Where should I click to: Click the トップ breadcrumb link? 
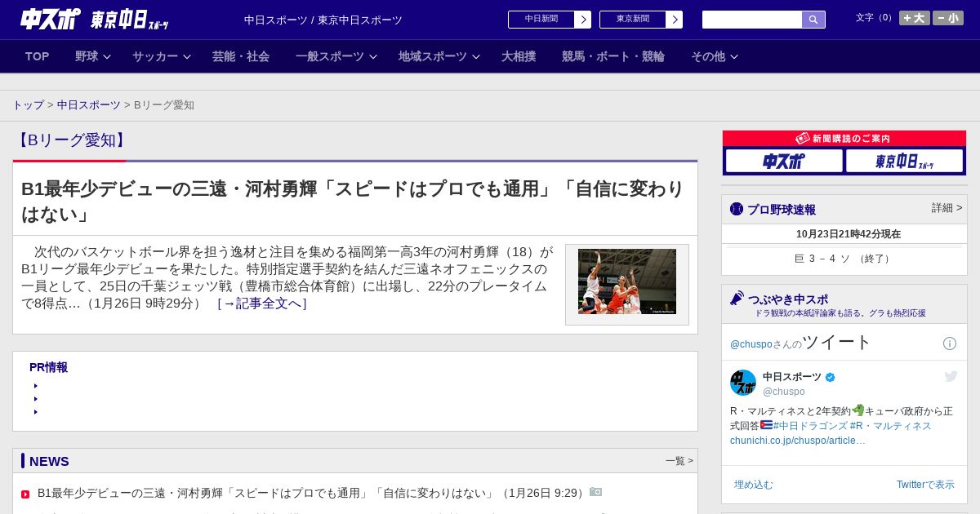coord(29,105)
